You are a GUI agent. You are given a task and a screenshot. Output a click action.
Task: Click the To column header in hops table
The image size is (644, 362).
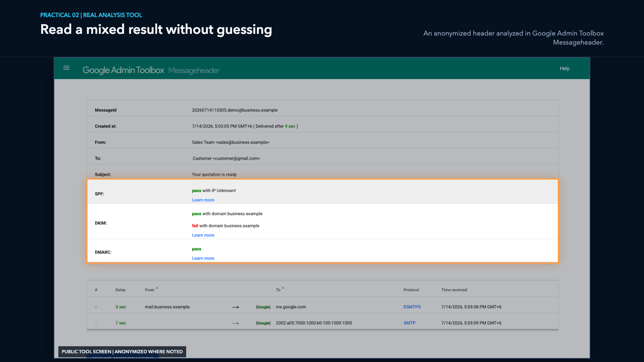278,290
